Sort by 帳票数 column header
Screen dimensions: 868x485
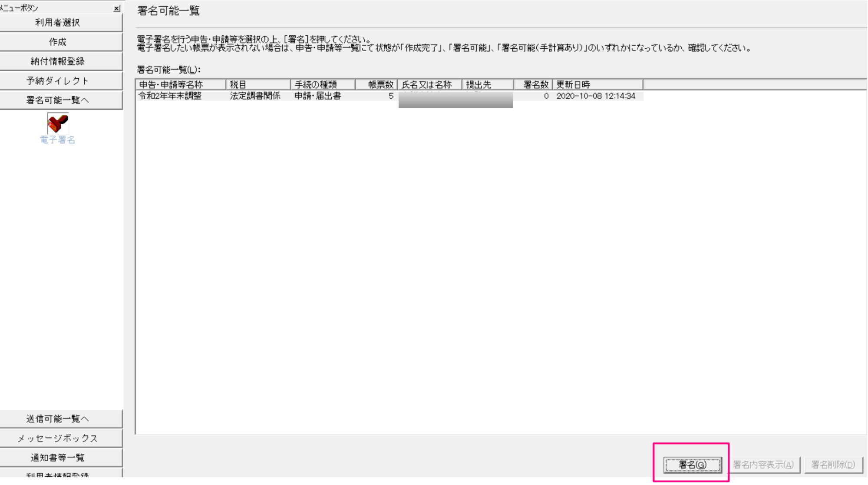click(x=376, y=85)
